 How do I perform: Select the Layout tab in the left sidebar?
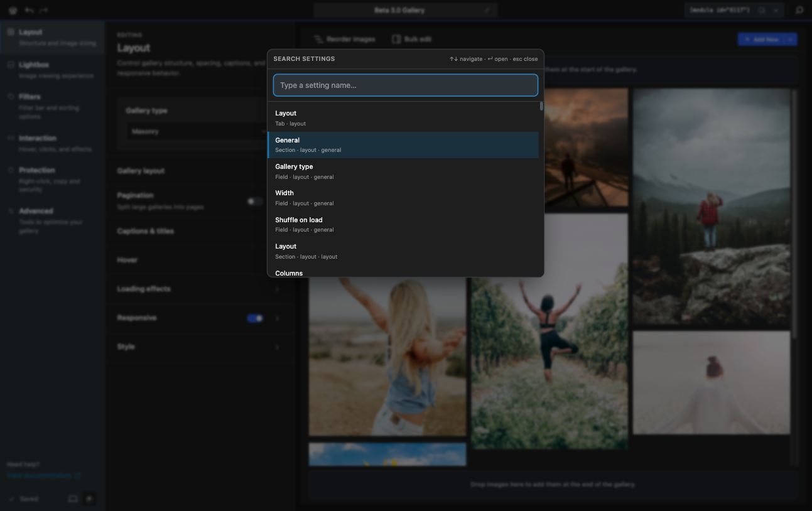click(x=52, y=37)
